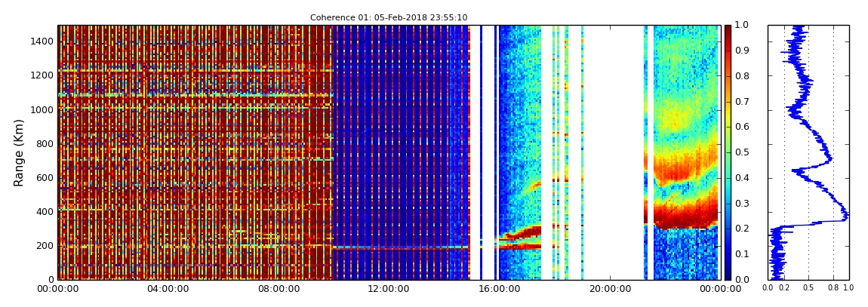This screenshot has width=868, height=307.
Task: Click the colorbar 0.7 tick label
Action: tap(740, 101)
